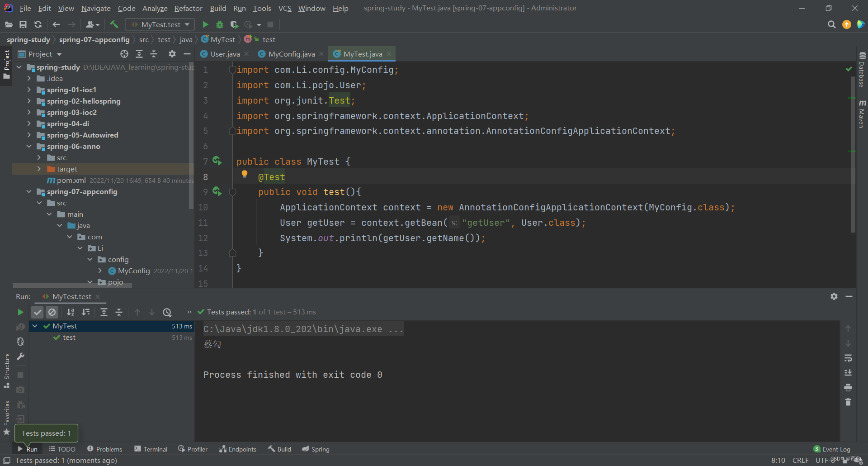Screen dimensions: 868x466
Task: Open Project panel settings gear icon
Action: [172, 54]
